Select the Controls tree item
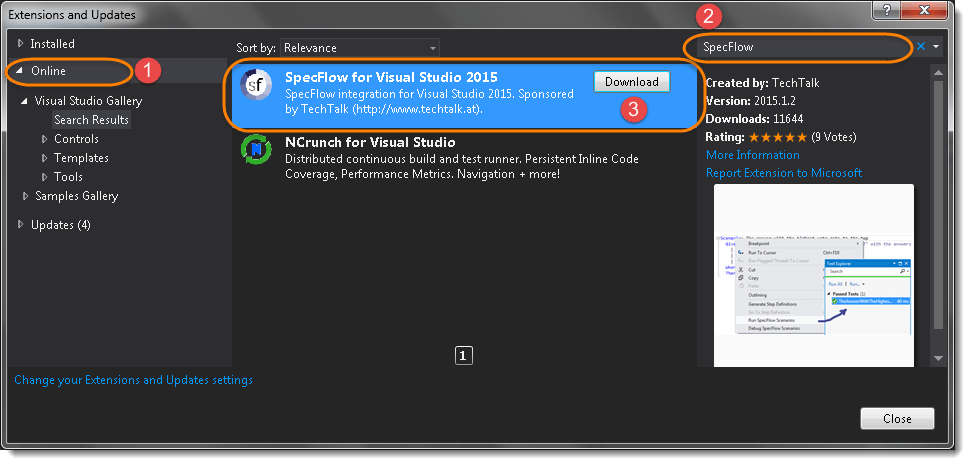Image resolution: width=970 pixels, height=465 pixels. pyautogui.click(x=76, y=139)
